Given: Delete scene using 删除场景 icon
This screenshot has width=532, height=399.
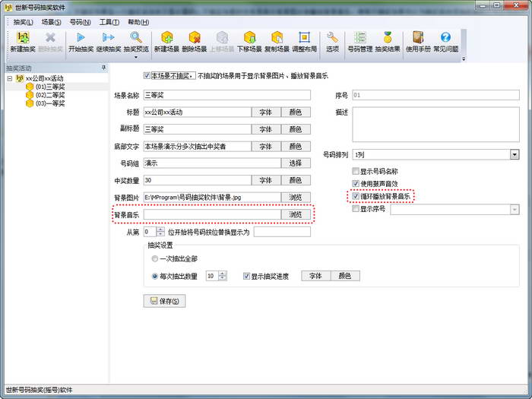Looking at the screenshot, I should [194, 41].
